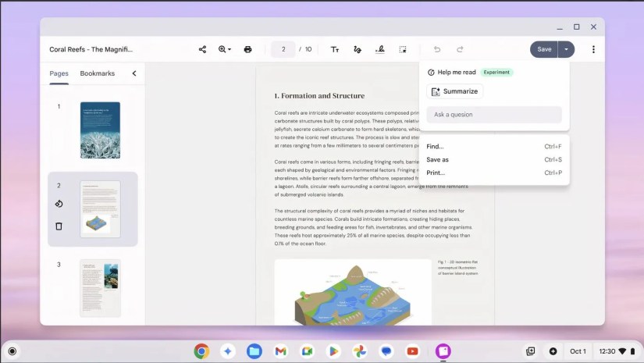
Task: Open quick settings at 12:30 clock
Action: click(x=617, y=351)
